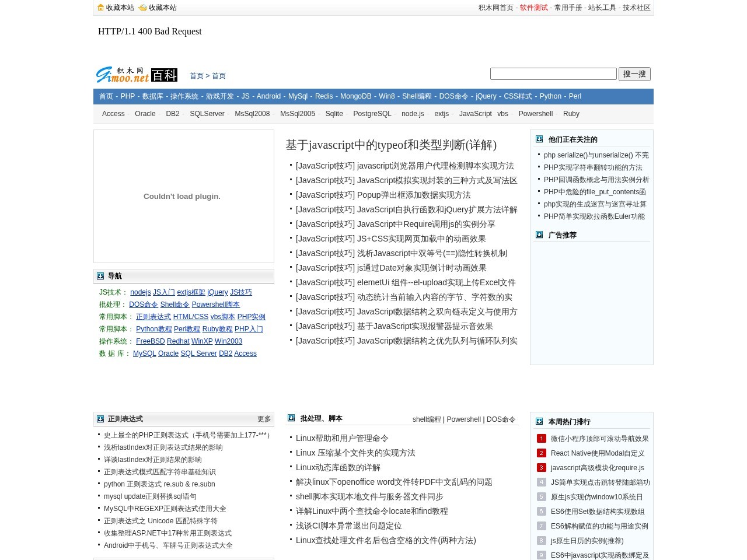This screenshot has width=747, height=560.
Task: Open 更多 link in 正则表达式 panel
Action: tap(264, 419)
